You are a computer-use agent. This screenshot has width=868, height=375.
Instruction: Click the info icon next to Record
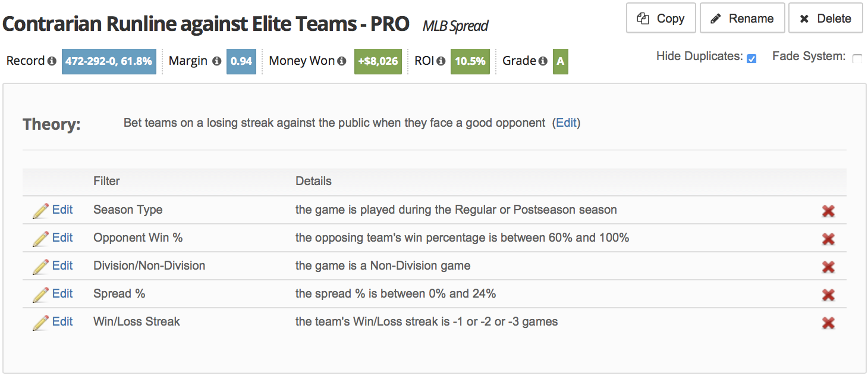click(52, 61)
